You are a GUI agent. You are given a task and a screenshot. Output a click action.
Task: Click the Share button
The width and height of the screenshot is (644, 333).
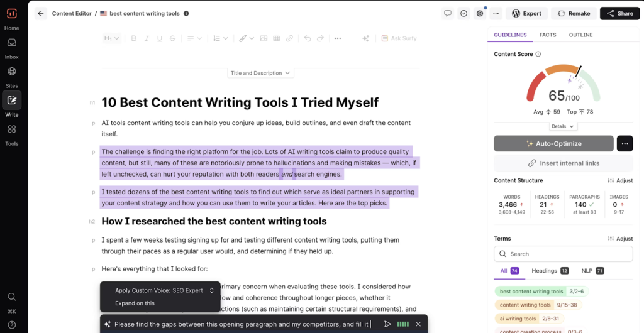[x=619, y=14]
